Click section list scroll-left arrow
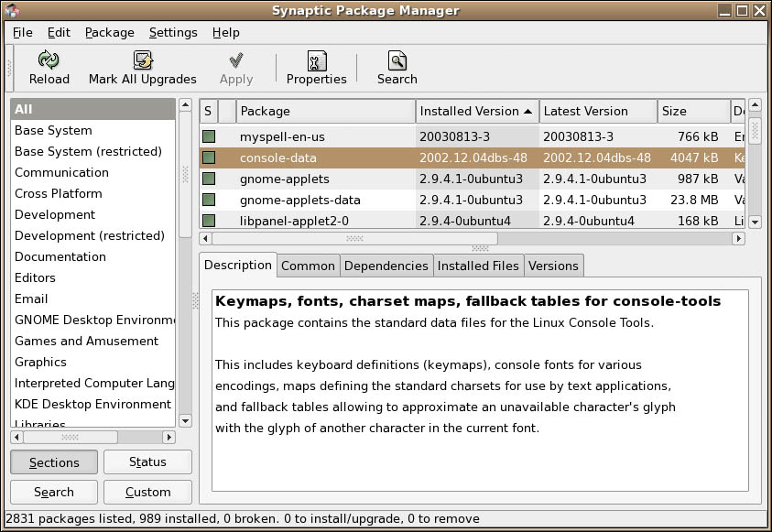The height and width of the screenshot is (532, 772). 16,437
